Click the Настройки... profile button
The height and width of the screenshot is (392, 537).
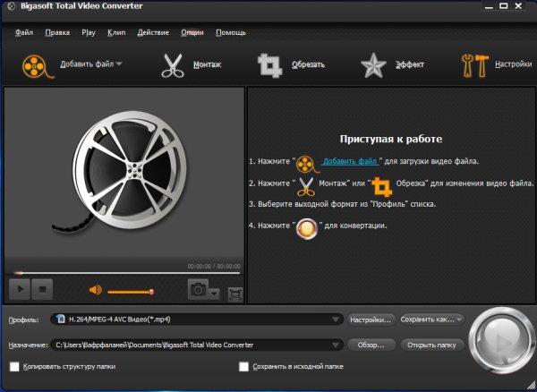pos(371,320)
